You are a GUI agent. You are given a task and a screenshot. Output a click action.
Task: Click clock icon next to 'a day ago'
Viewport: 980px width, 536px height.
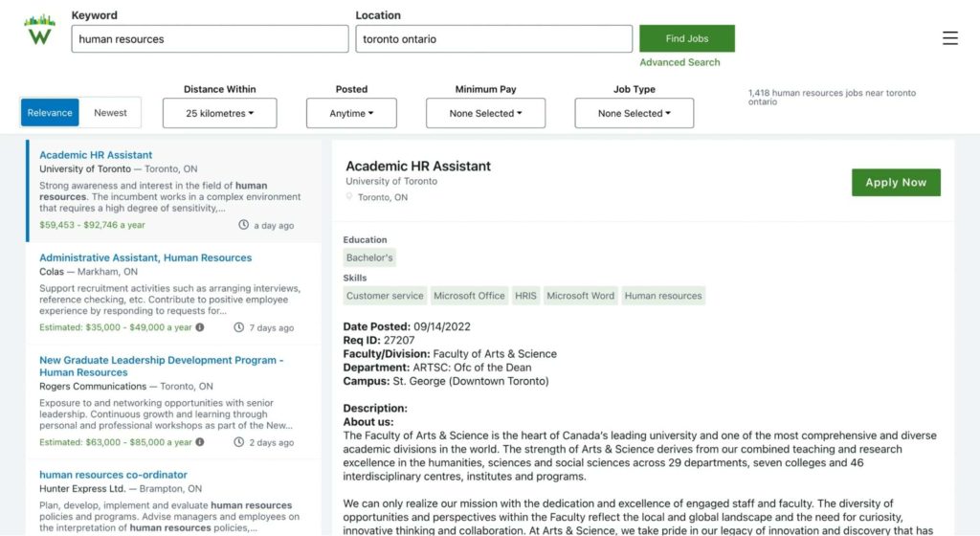244,225
